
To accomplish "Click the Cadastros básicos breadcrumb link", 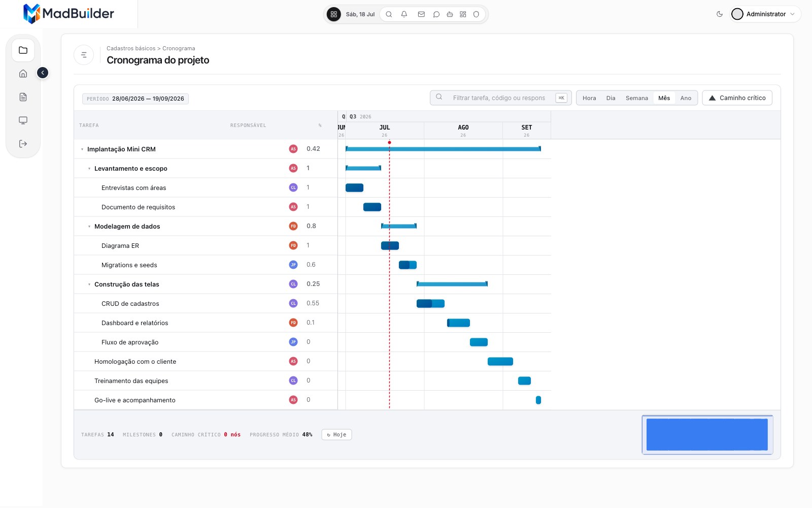I will 131,48.
